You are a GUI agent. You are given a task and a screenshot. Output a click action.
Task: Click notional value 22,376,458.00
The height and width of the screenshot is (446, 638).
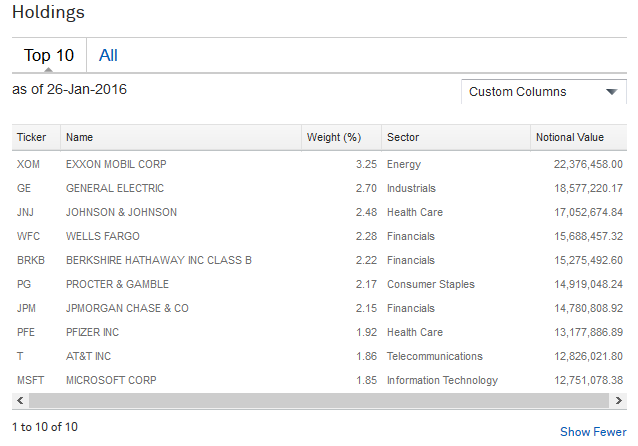[588, 164]
